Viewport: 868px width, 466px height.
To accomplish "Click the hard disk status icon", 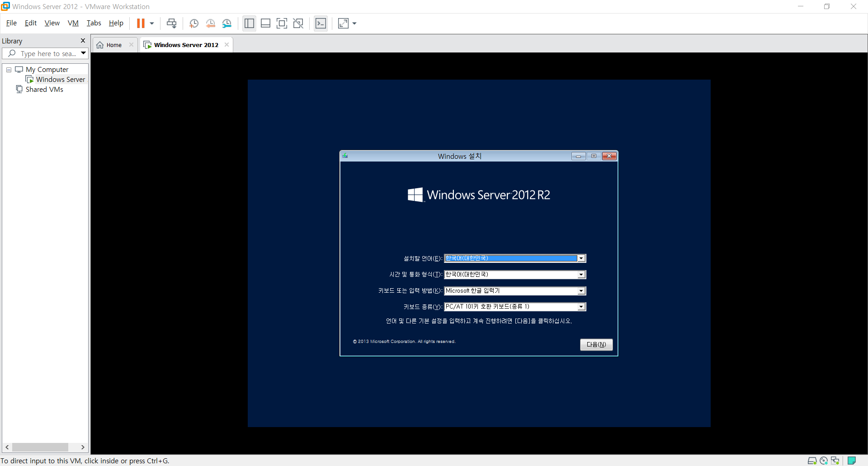I will (x=812, y=461).
